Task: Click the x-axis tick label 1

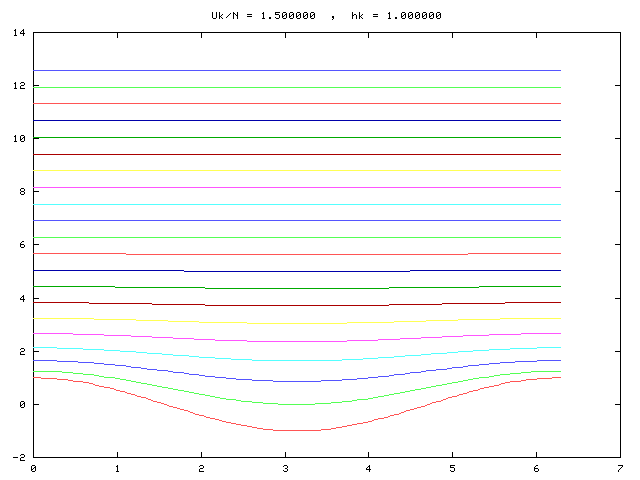Action: 117,468
